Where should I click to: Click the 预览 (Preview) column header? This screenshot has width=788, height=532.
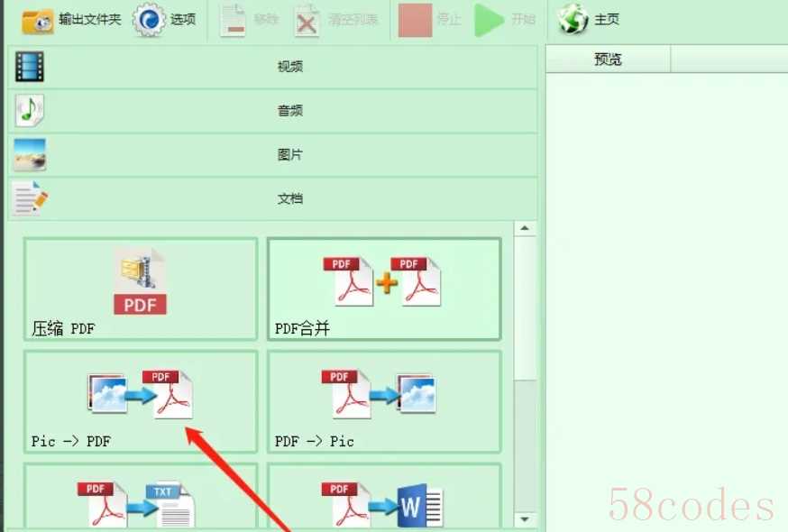pos(608,60)
